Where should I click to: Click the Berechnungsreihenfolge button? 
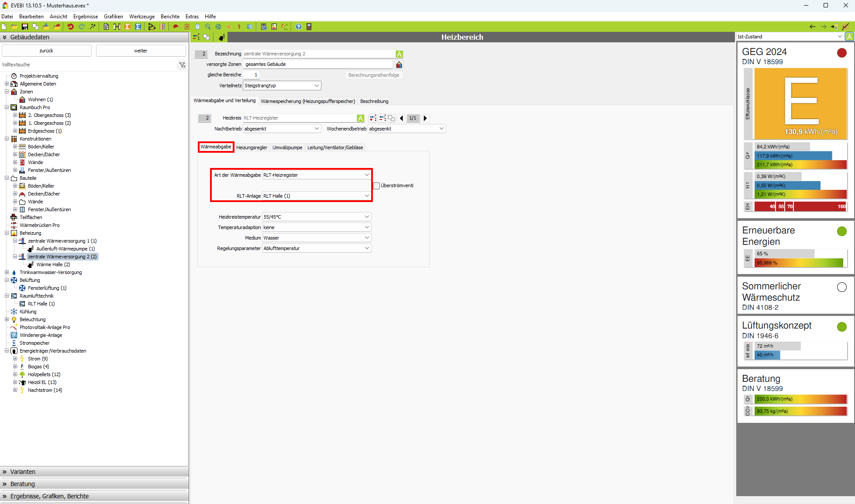click(x=374, y=75)
